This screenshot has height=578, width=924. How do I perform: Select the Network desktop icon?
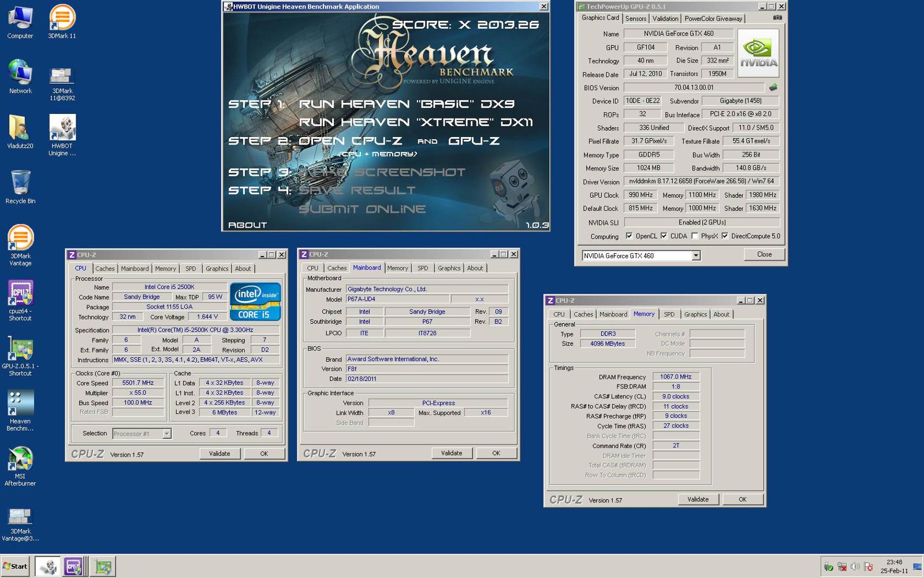tap(20, 76)
